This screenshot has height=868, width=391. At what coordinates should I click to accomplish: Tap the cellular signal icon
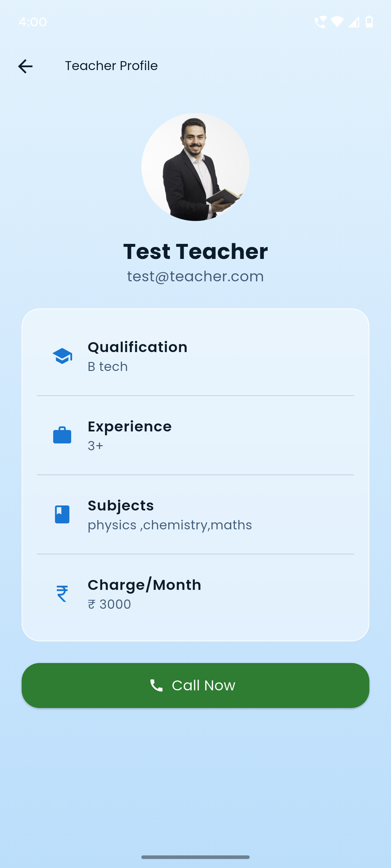(354, 22)
